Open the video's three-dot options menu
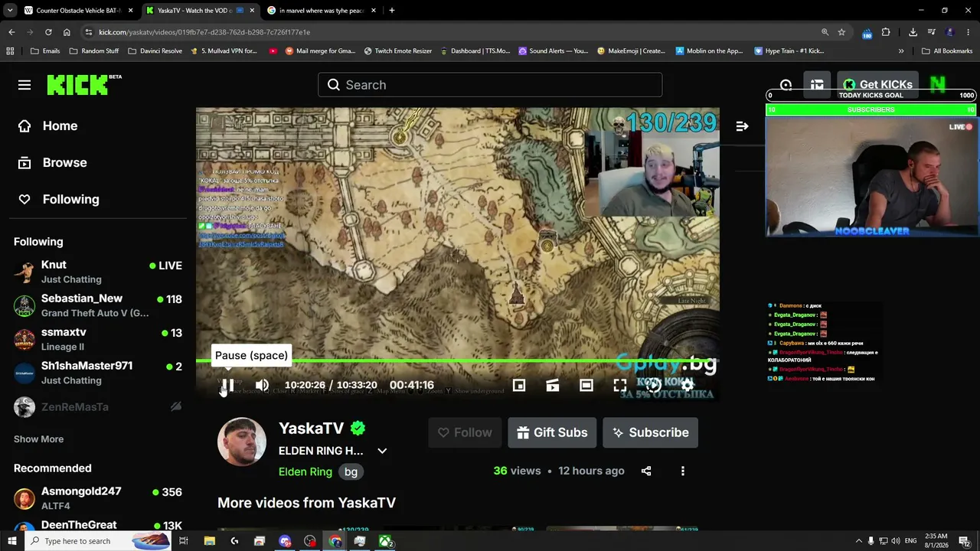The image size is (980, 551). point(683,471)
